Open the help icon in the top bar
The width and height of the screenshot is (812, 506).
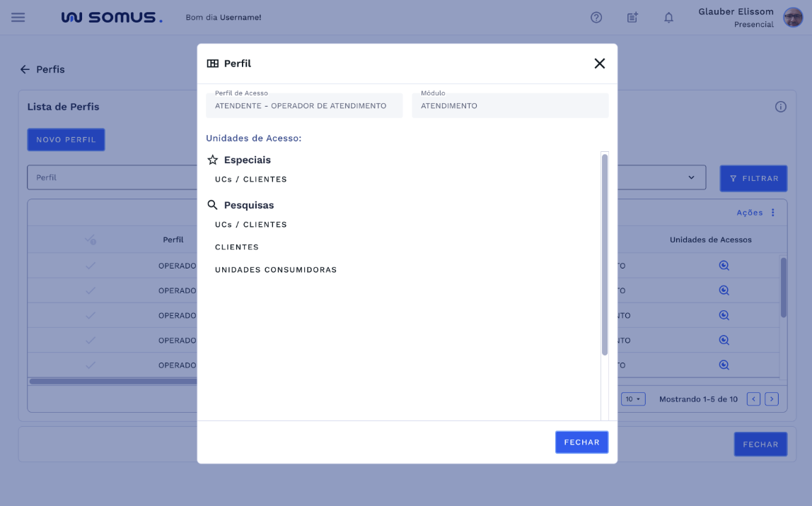(x=596, y=17)
